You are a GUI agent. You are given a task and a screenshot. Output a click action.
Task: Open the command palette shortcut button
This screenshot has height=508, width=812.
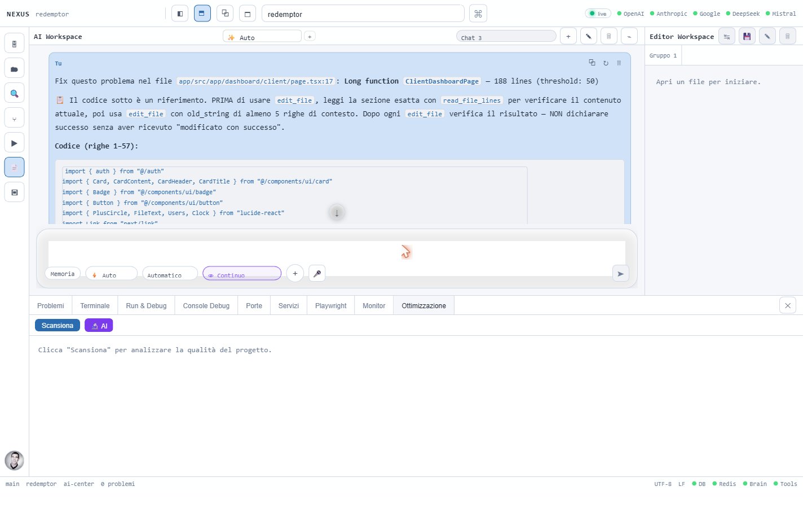[x=478, y=14]
